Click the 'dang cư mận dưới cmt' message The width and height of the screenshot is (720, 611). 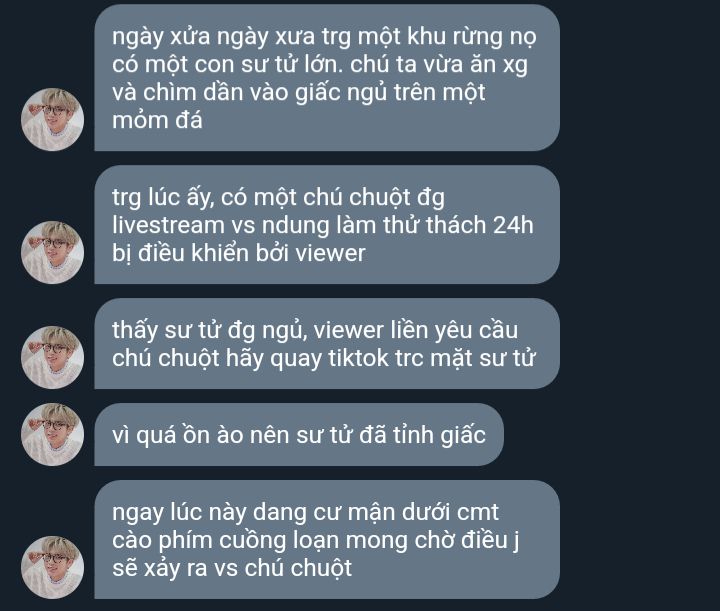[327, 539]
